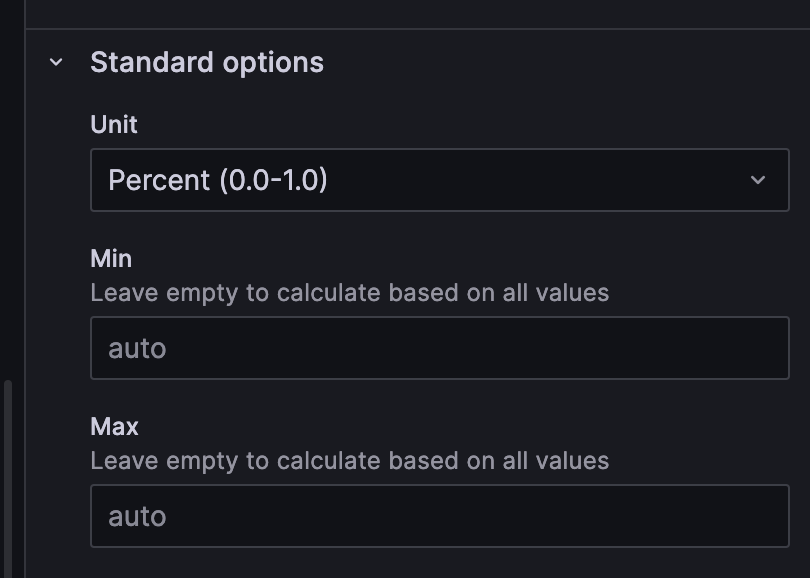810x578 pixels.
Task: Collapse the Standard options section chevron
Action: coord(56,62)
